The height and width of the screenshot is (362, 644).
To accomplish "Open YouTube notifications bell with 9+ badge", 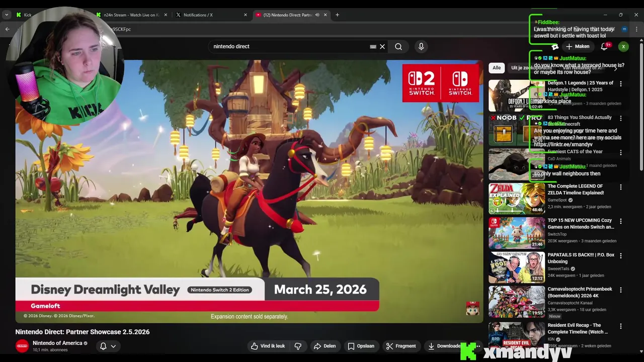I will (x=604, y=46).
